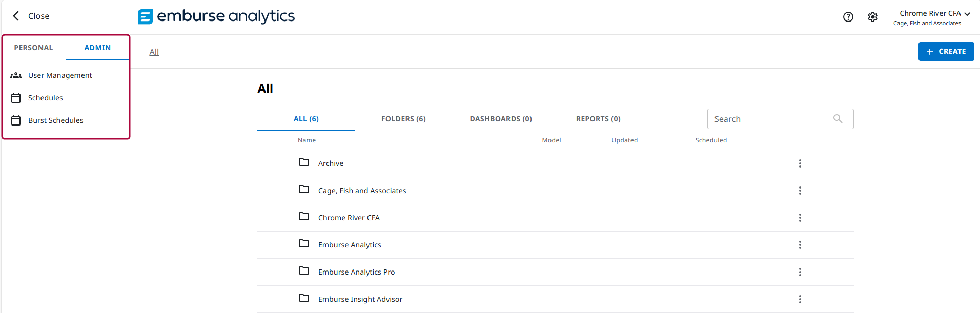980x313 pixels.
Task: Click the User Management people icon
Action: (x=16, y=75)
